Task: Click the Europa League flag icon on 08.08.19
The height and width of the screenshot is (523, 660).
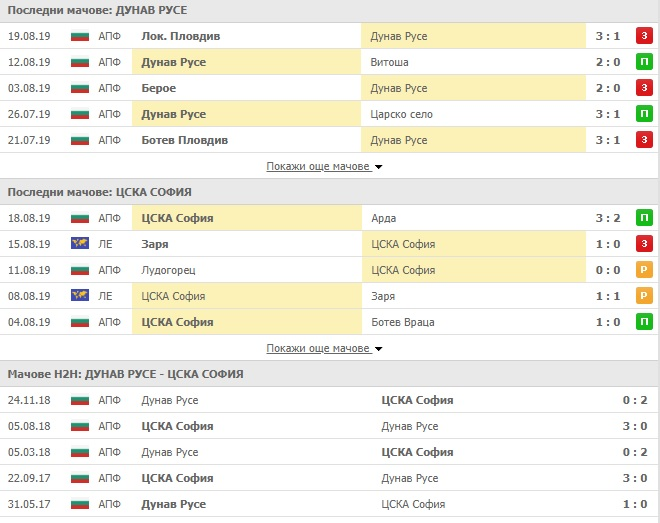Action: click(80, 295)
